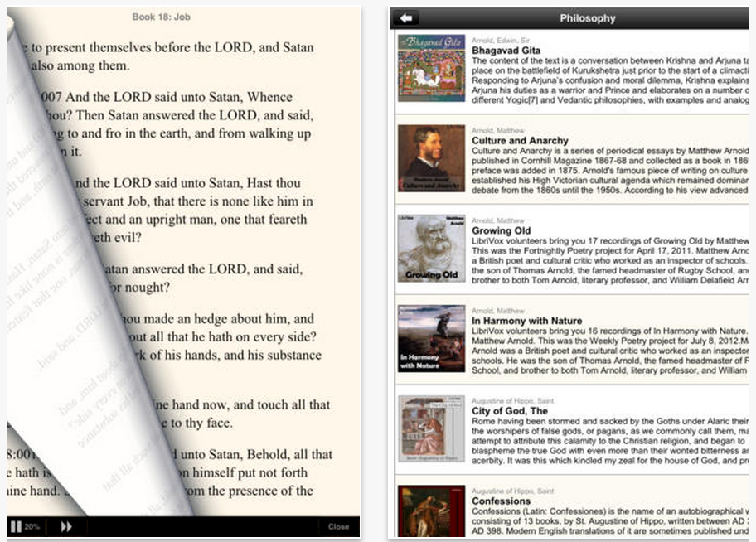Close the Book 18: Job reader

click(338, 526)
